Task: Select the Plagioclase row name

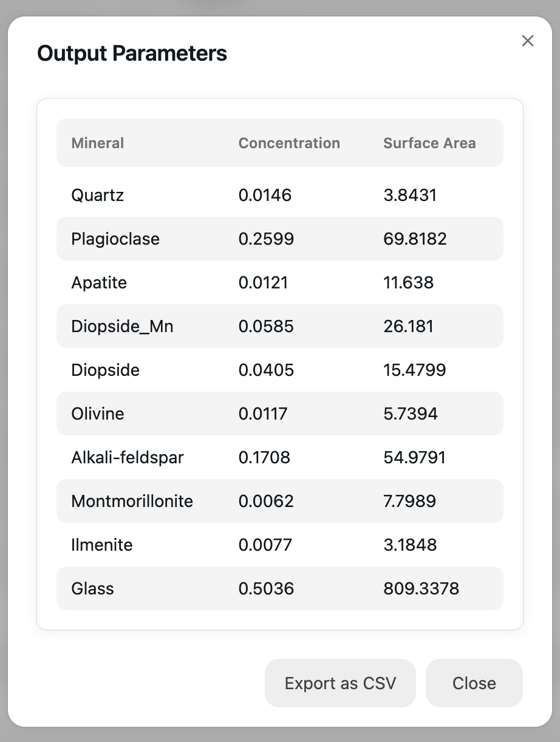Action: click(115, 239)
